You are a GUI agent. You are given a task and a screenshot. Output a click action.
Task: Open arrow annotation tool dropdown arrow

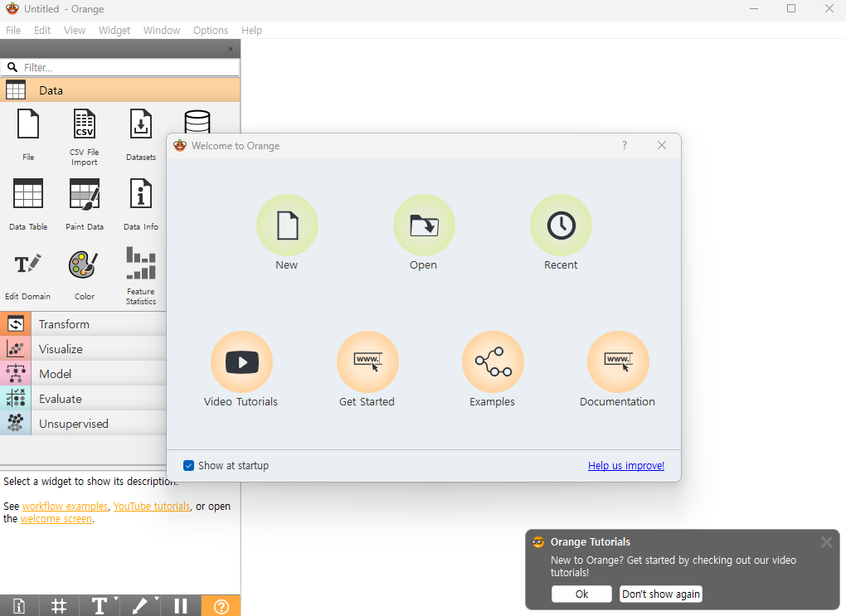click(x=157, y=599)
